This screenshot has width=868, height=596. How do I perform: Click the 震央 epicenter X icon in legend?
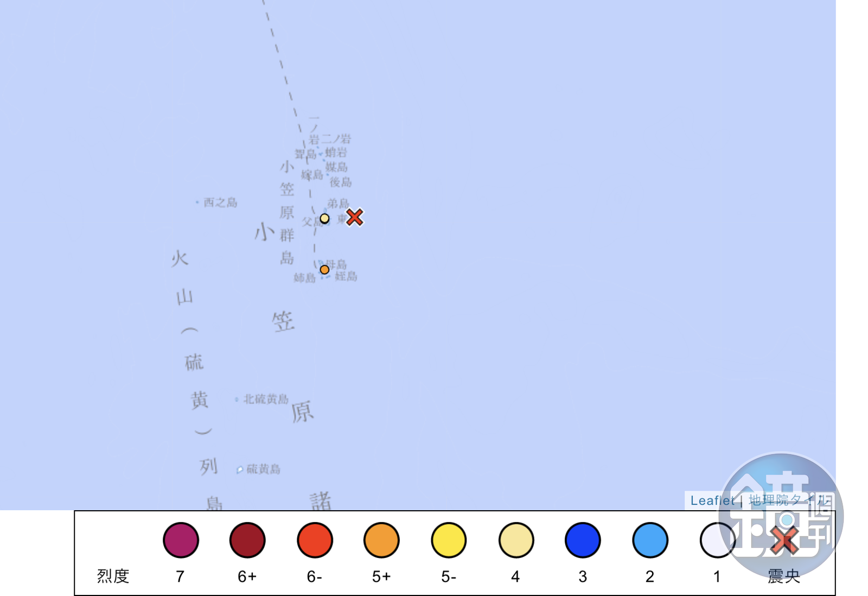(x=784, y=540)
